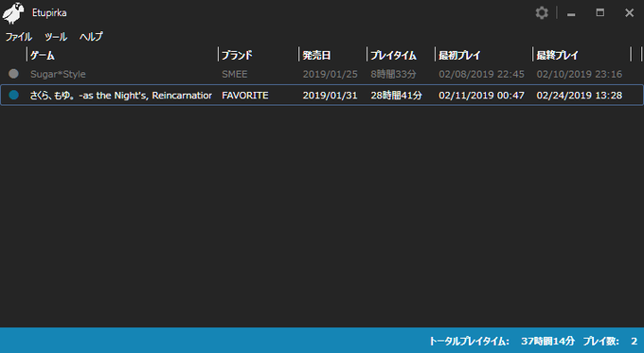Screen dimensions: 644x353
Task: Close the Etupirka window
Action: tap(629, 12)
